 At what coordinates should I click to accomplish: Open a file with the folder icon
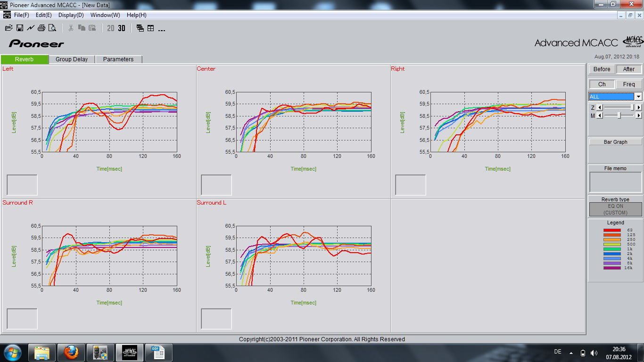(x=8, y=28)
